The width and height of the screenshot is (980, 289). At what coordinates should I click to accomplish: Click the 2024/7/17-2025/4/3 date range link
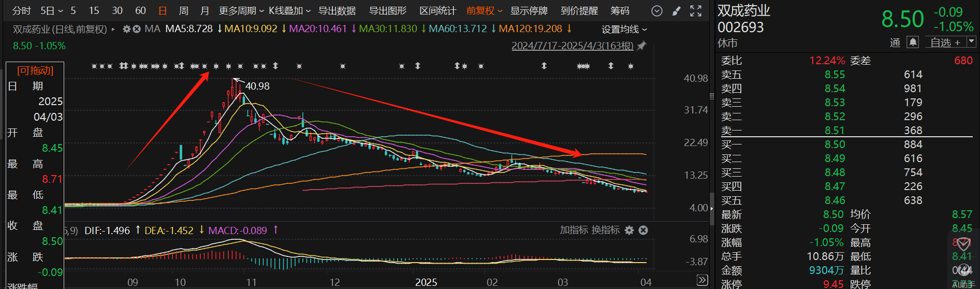[572, 46]
